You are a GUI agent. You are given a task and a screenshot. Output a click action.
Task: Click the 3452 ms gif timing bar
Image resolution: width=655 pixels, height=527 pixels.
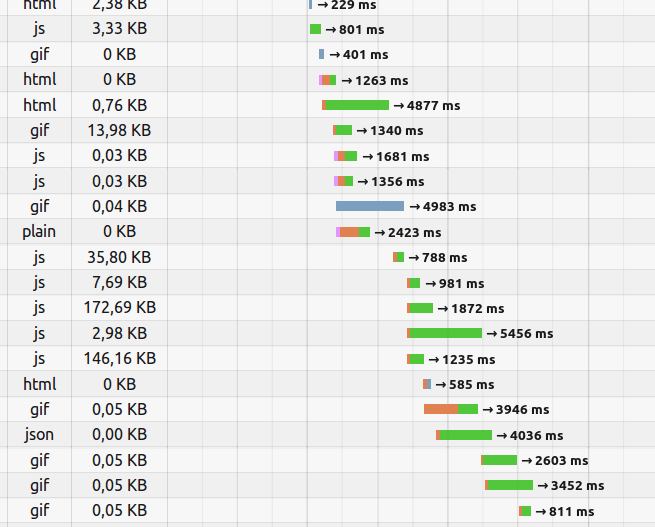[x=509, y=485]
